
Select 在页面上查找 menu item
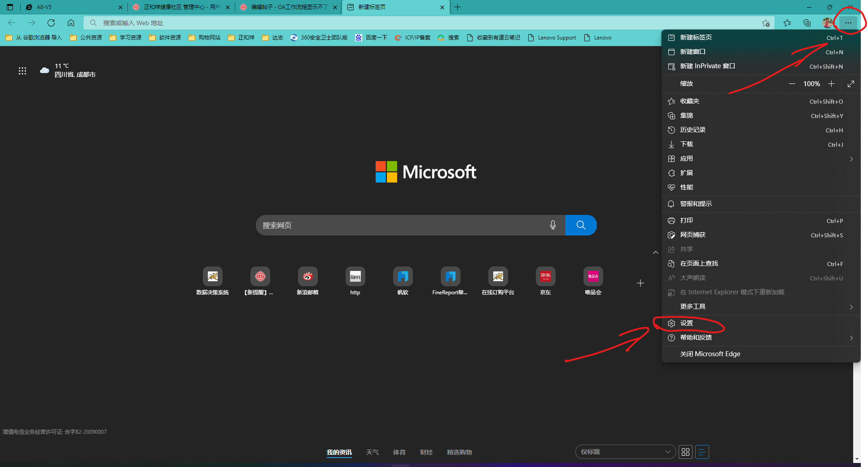click(x=761, y=264)
